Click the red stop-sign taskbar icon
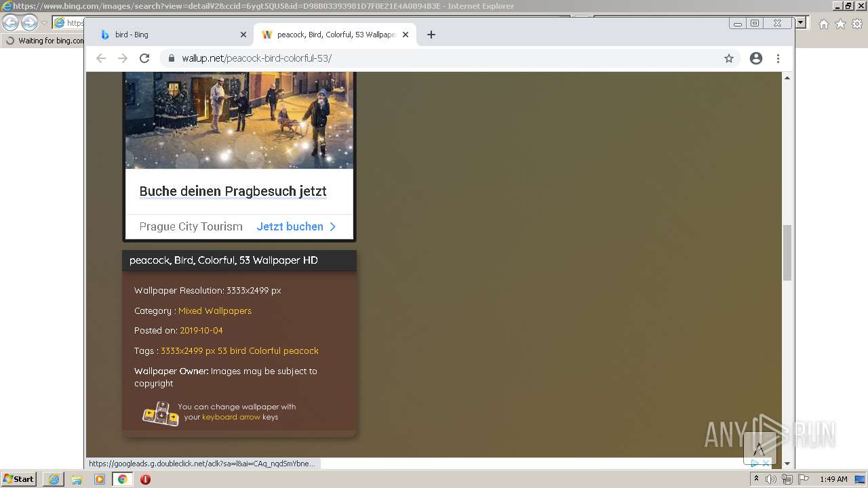 (x=145, y=479)
